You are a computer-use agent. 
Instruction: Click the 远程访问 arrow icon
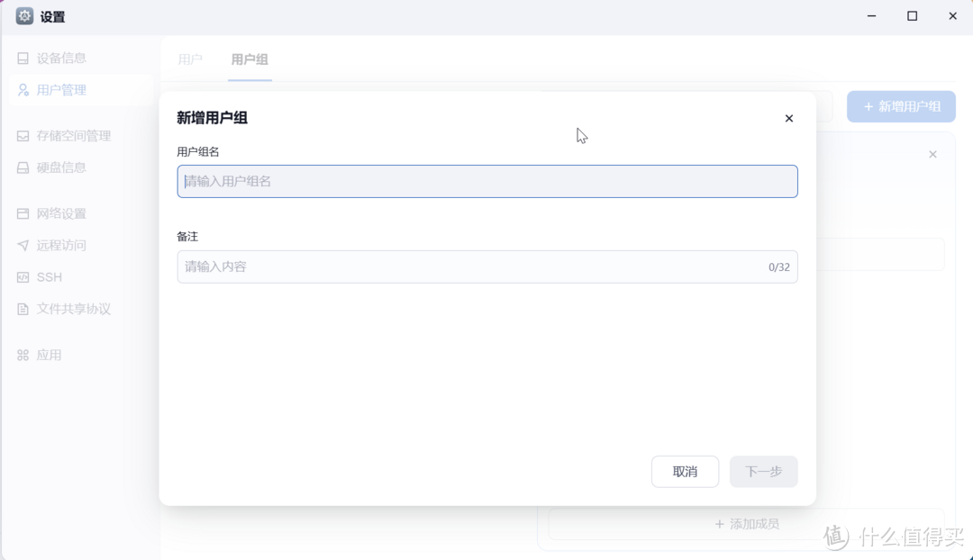tap(23, 245)
